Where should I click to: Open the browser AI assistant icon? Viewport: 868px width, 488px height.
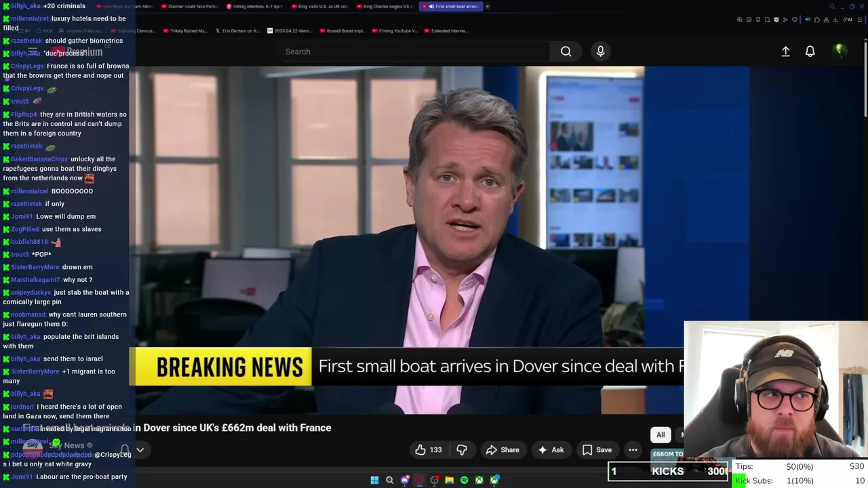click(x=848, y=20)
